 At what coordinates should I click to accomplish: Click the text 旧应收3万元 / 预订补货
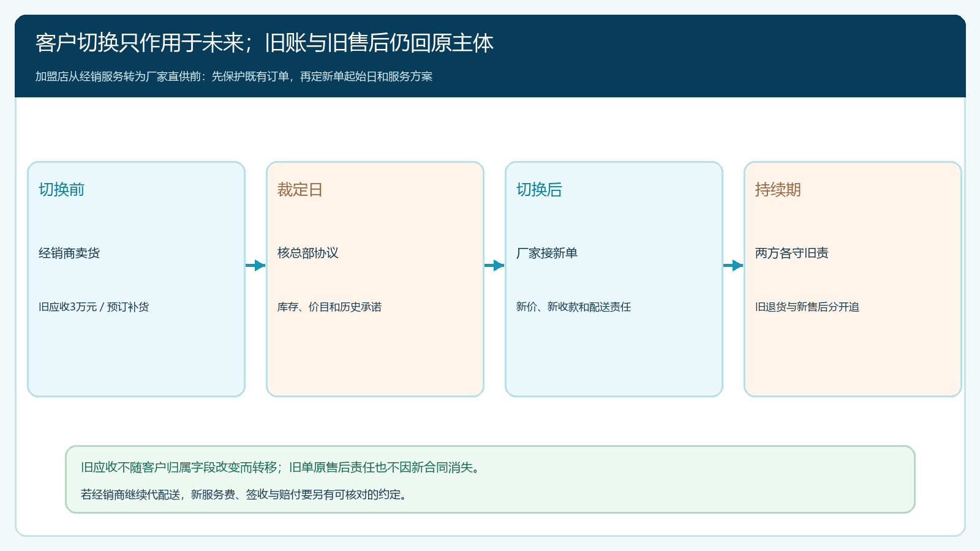tap(94, 307)
